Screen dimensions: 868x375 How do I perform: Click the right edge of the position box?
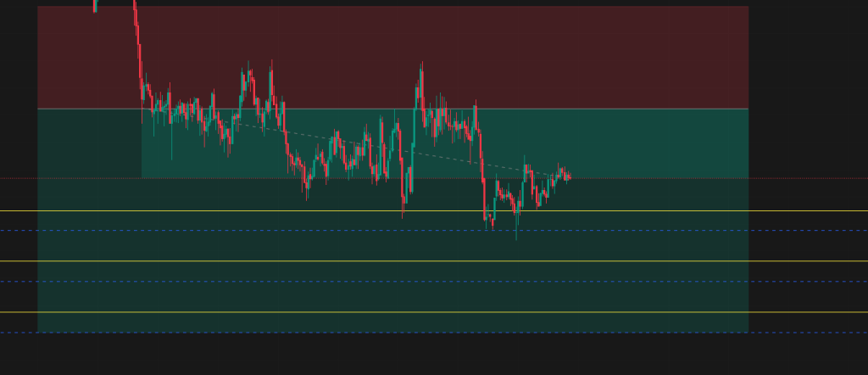pyautogui.click(x=748, y=169)
